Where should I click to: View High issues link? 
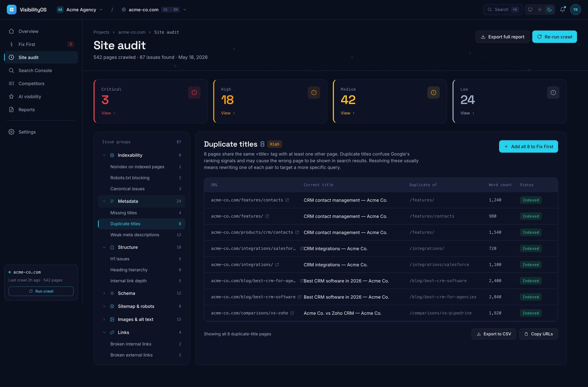(228, 113)
